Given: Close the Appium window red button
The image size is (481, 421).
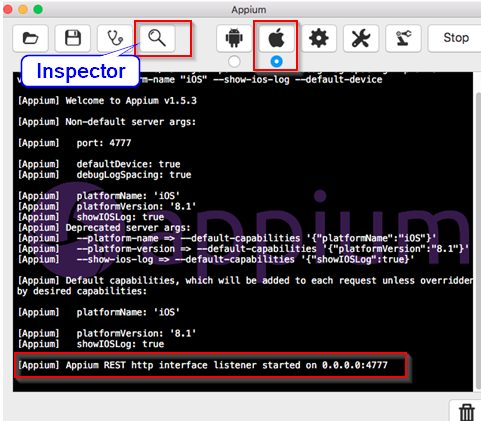Looking at the screenshot, I should coord(8,9).
